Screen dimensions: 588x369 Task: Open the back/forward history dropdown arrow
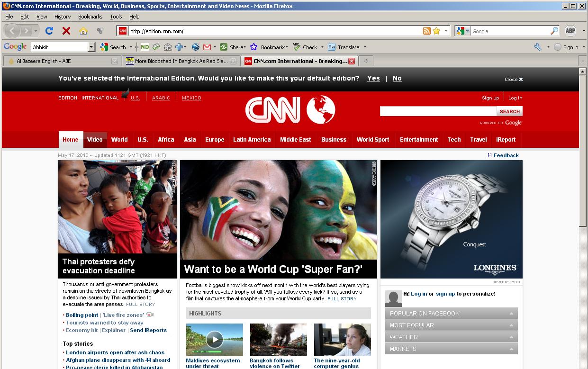coord(36,31)
